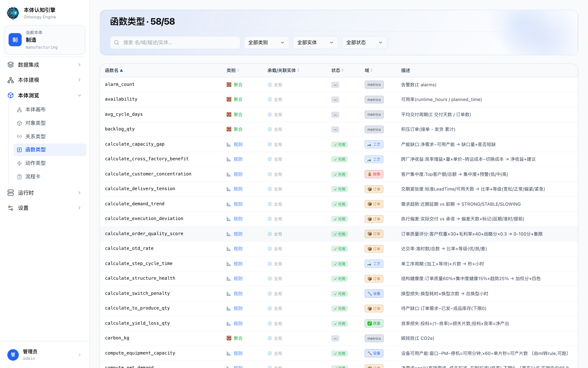Click the 可用 status badge for calculate_demand_trend
The width and height of the screenshot is (588, 368).
[x=340, y=204]
